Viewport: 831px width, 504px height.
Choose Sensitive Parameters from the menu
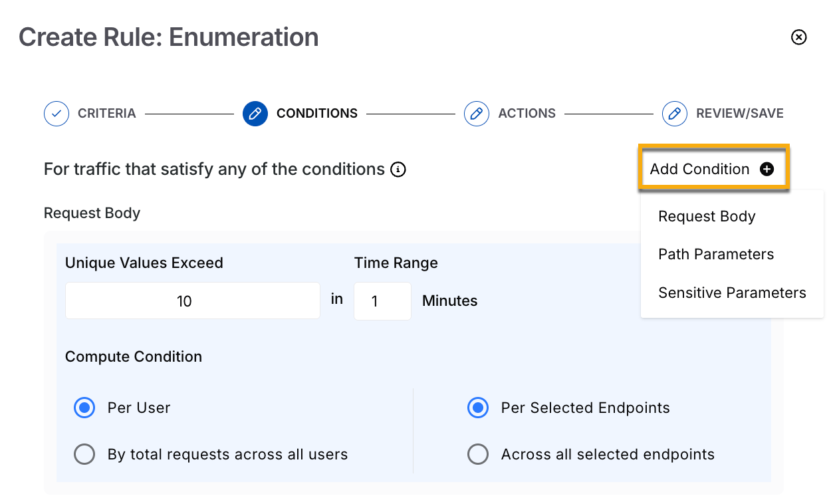tap(732, 293)
